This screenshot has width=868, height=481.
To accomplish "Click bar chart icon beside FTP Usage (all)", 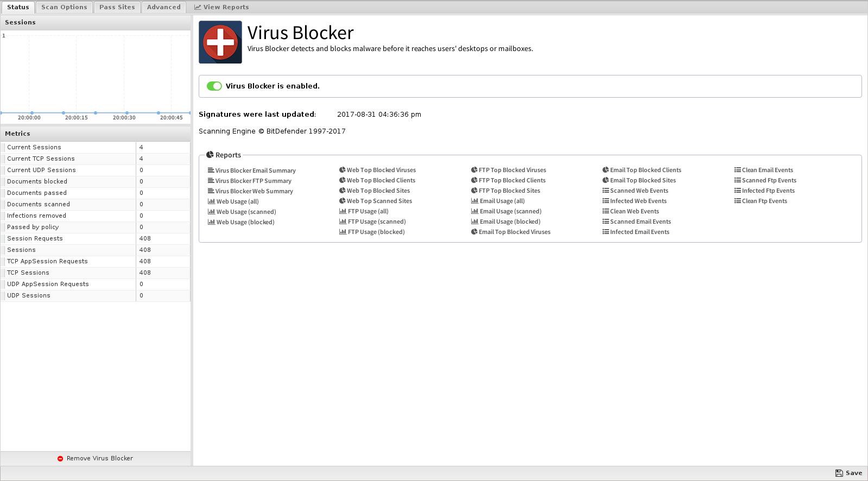I will [343, 211].
